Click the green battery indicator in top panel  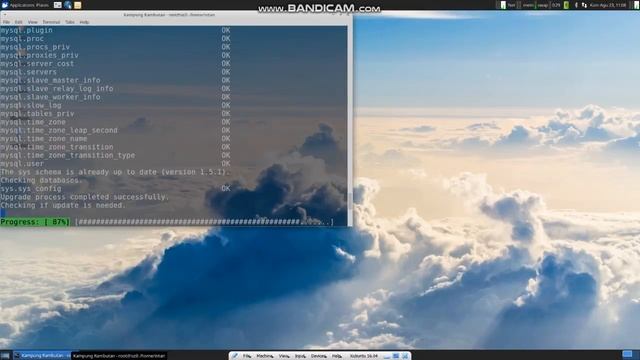[x=566, y=5]
